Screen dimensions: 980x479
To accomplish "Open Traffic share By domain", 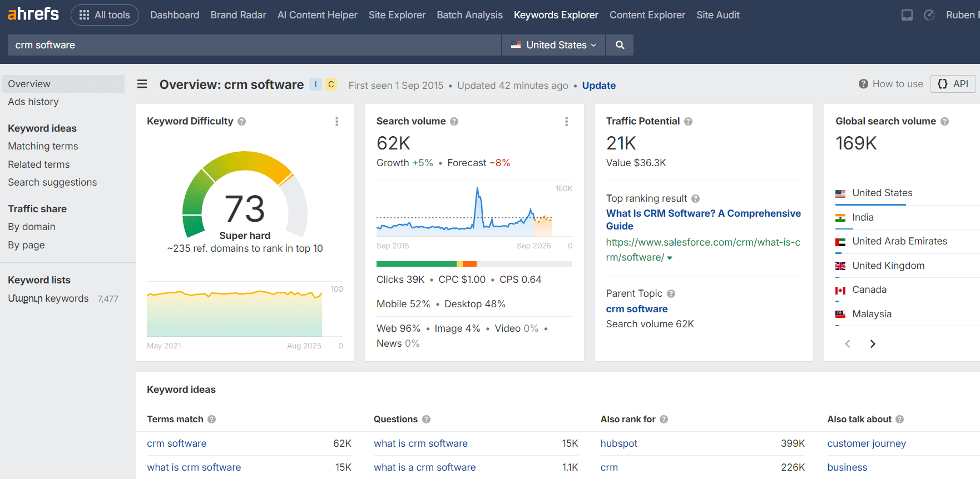I will coord(32,227).
